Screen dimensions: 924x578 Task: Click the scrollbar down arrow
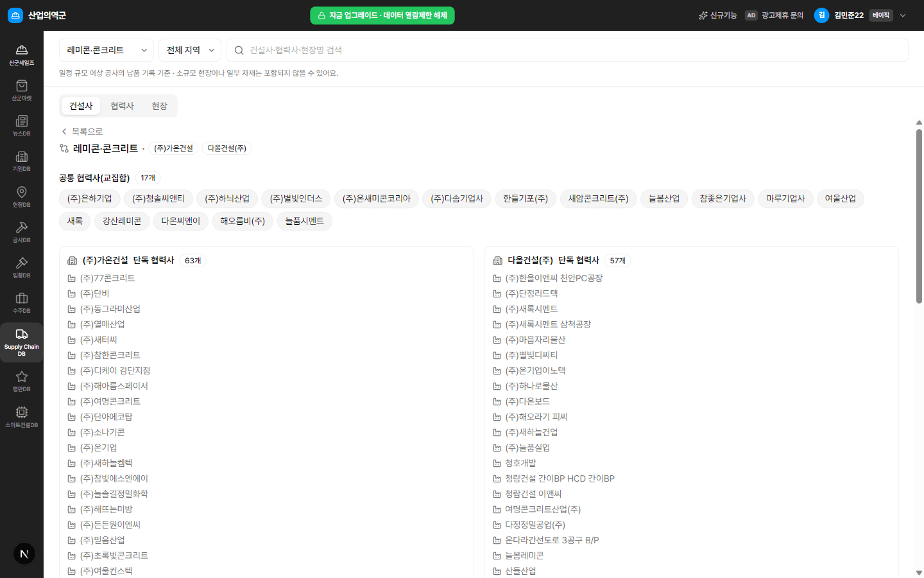[919, 572]
